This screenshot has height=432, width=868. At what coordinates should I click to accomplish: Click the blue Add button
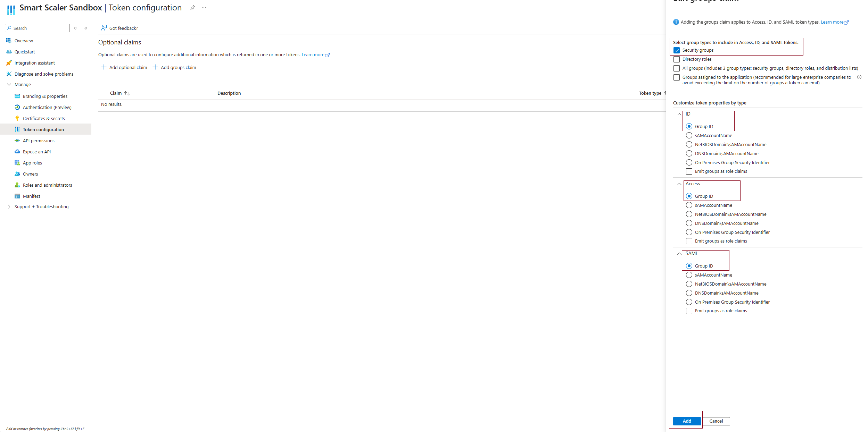point(687,421)
